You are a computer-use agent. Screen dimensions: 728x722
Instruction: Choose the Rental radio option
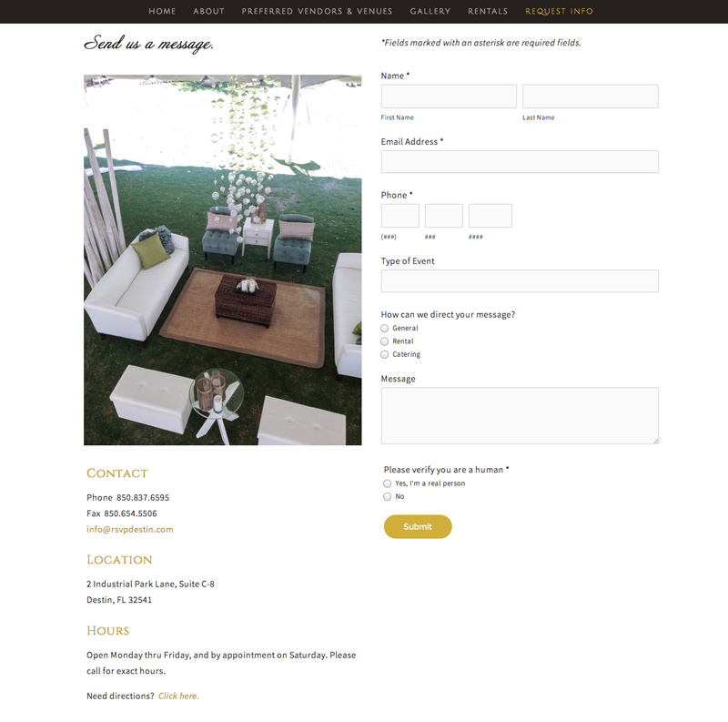(x=384, y=341)
